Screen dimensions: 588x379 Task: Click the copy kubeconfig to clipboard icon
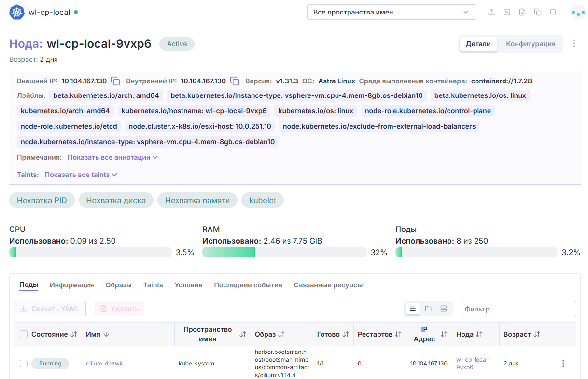pos(538,12)
